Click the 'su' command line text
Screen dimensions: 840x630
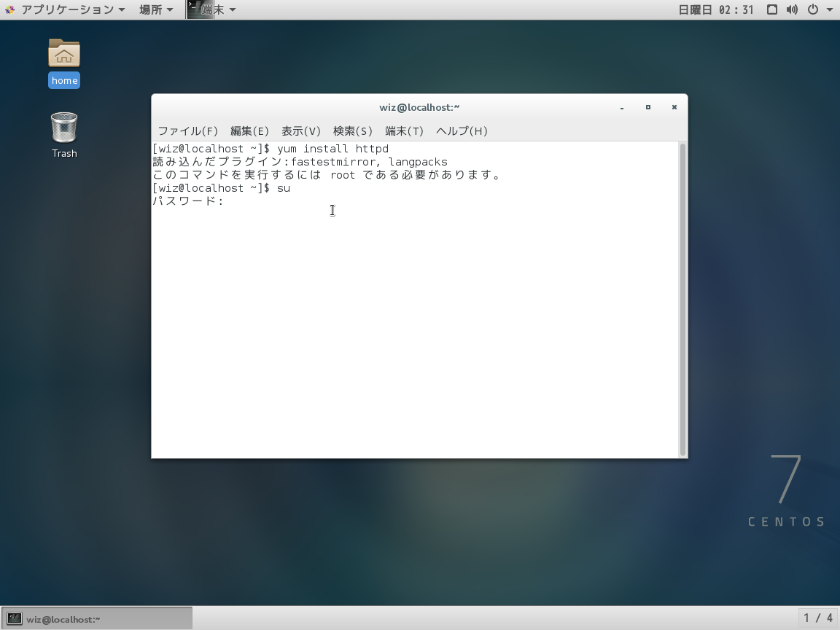point(284,188)
